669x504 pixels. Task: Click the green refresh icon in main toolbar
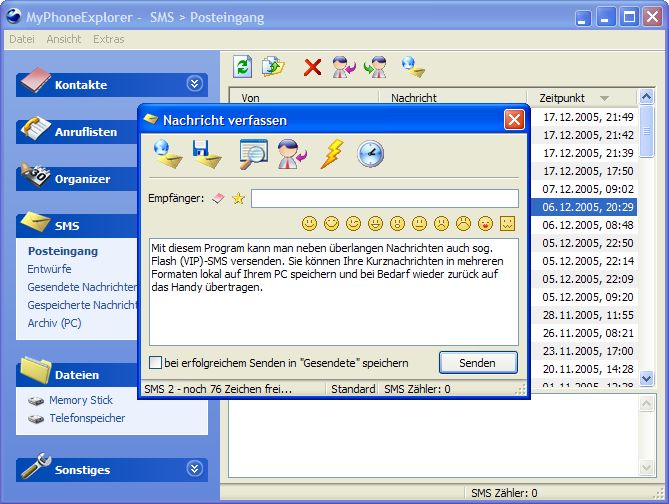(x=242, y=67)
